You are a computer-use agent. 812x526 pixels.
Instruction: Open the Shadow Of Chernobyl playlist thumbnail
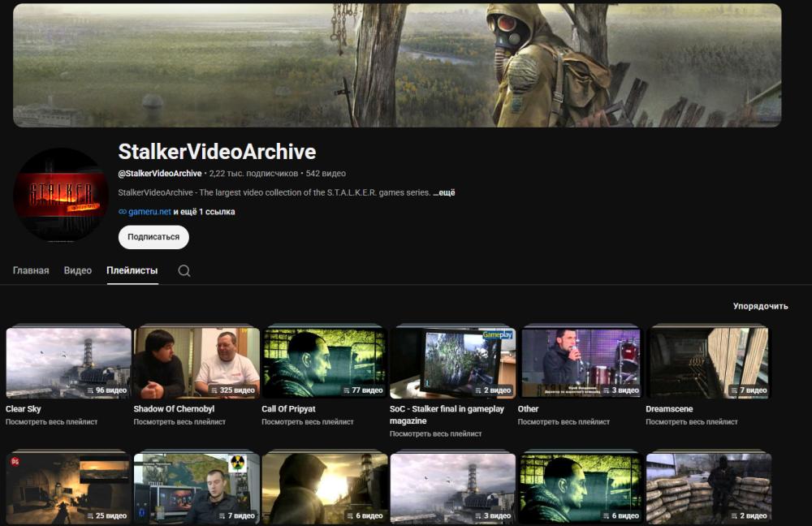click(x=197, y=362)
